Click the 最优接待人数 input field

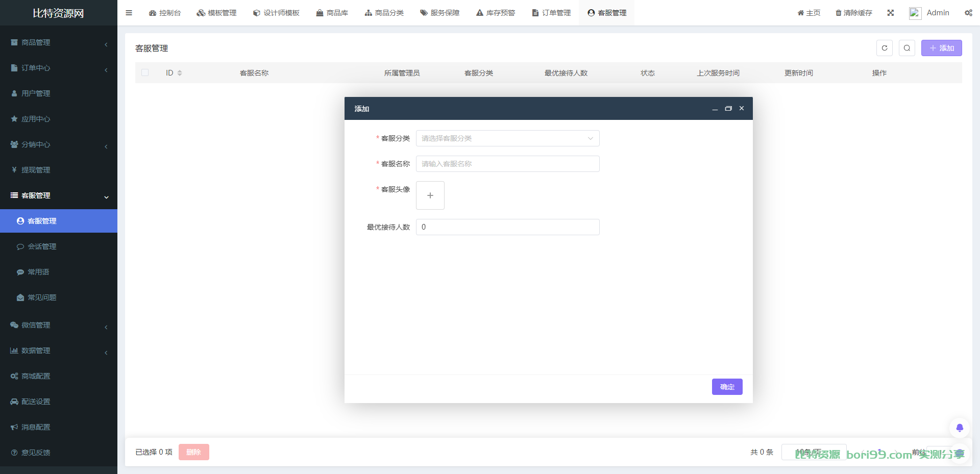(x=508, y=227)
